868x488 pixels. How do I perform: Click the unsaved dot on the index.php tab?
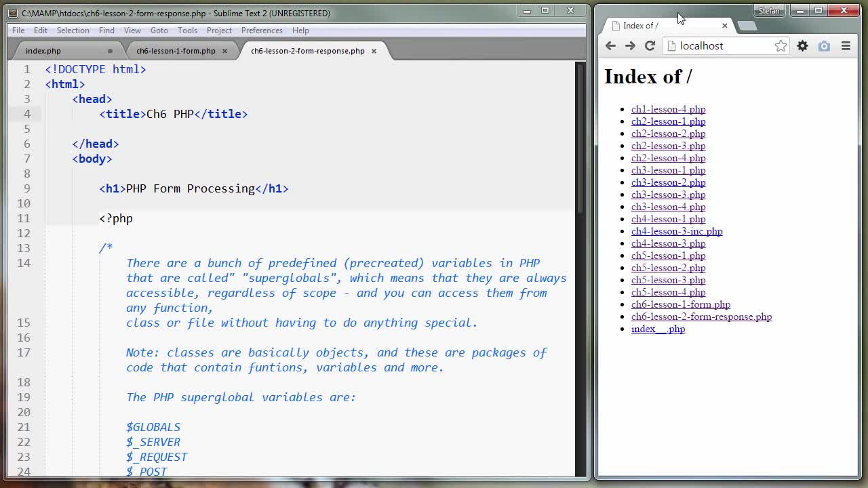(x=110, y=51)
